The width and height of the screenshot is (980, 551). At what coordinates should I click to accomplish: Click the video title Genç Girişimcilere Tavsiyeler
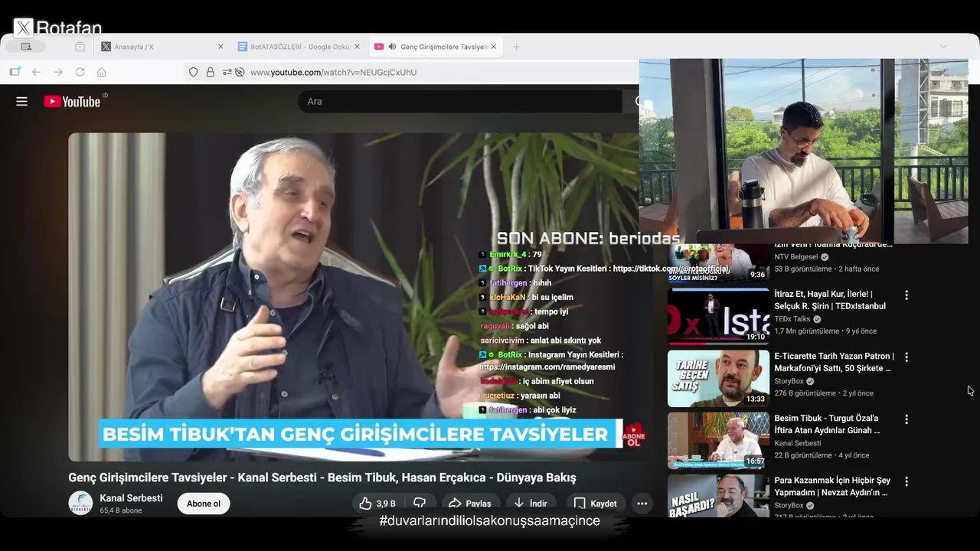click(x=322, y=478)
